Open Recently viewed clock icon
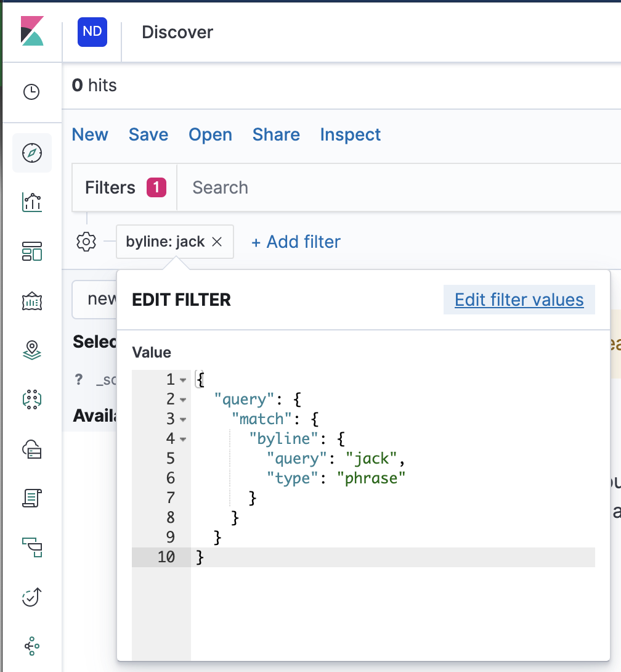Viewport: 621px width, 672px height. coord(32,91)
